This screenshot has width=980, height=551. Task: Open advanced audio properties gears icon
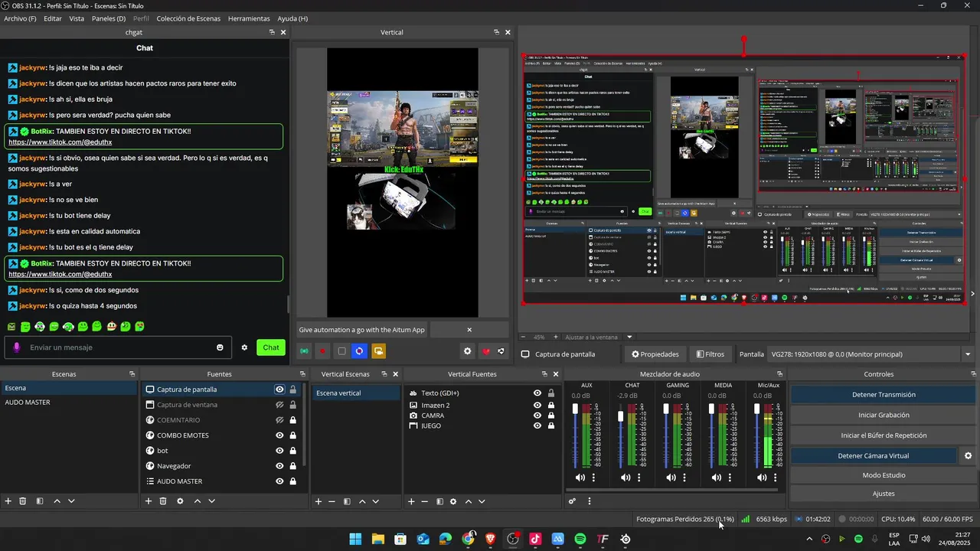[x=572, y=501]
